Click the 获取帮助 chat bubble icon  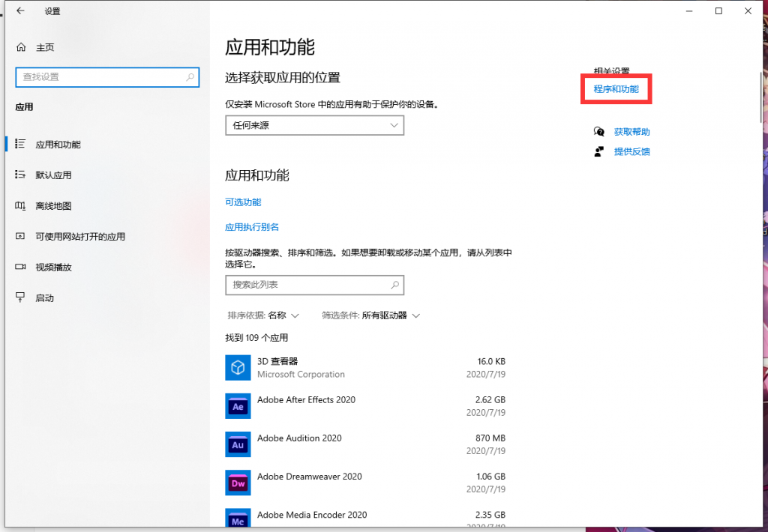tap(599, 132)
